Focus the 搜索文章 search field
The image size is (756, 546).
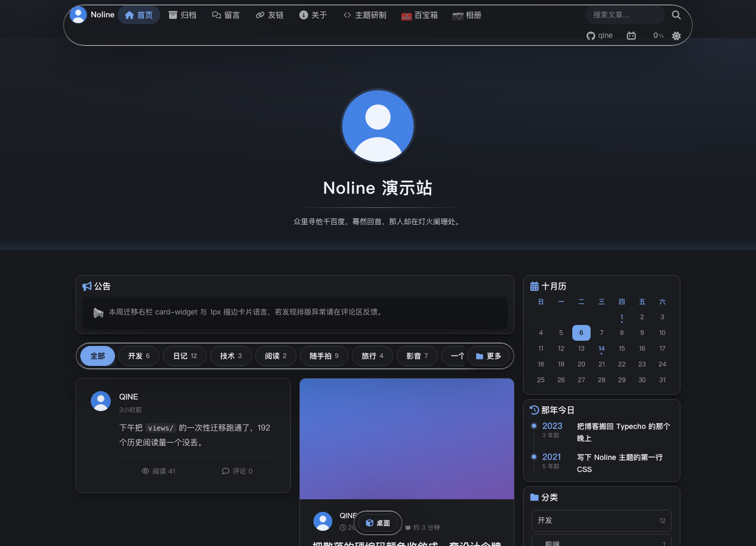(x=625, y=15)
